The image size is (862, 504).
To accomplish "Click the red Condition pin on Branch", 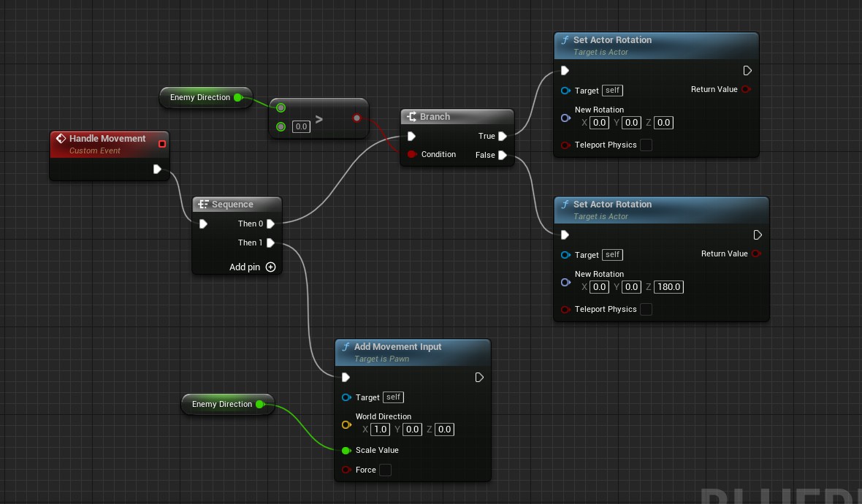I will click(411, 155).
